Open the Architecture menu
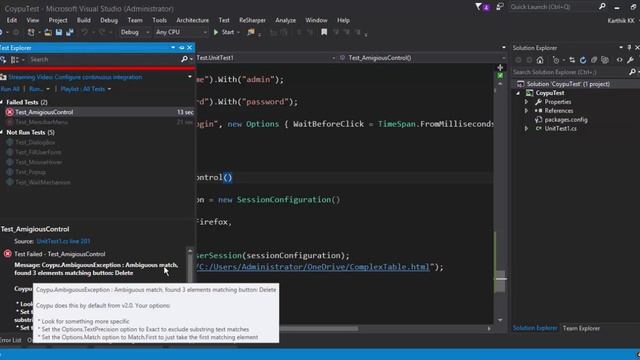Image resolution: width=640 pixels, height=360 pixels. click(x=192, y=20)
